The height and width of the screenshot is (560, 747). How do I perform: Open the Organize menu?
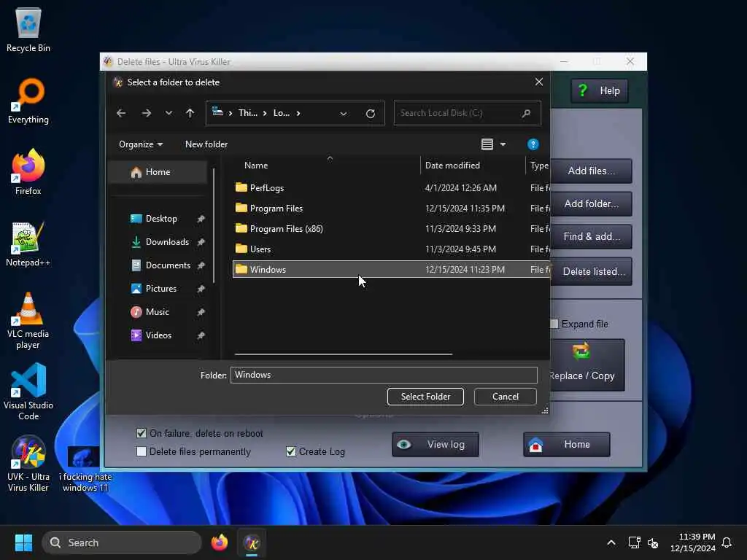pos(141,144)
